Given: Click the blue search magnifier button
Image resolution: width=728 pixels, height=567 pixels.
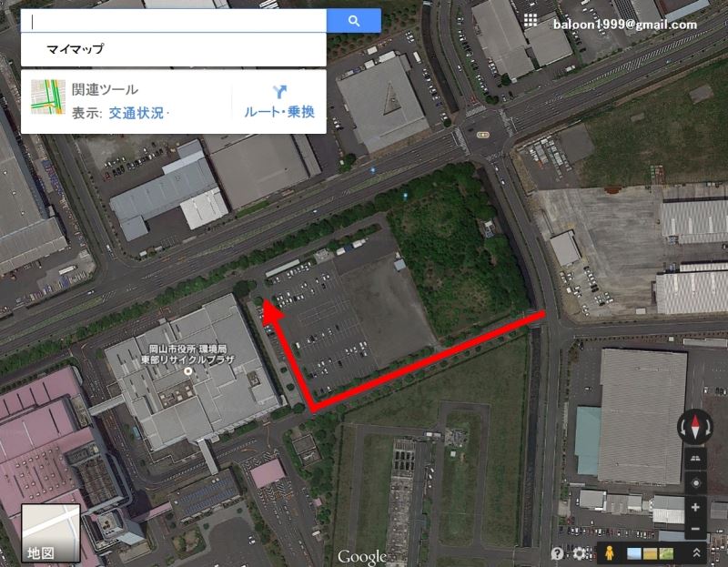Looking at the screenshot, I should coord(354,20).
